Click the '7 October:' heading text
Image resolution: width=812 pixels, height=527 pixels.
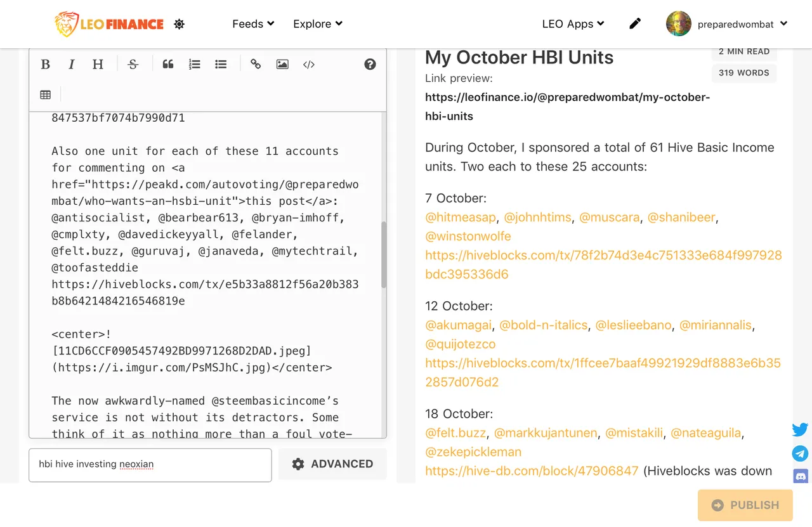coord(456,198)
